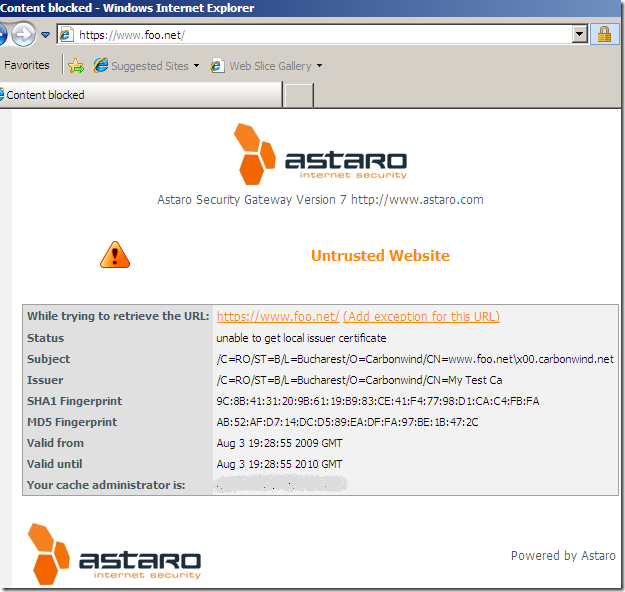Image resolution: width=625 pixels, height=592 pixels.
Task: Click the MD5 Fingerprint value
Action: point(347,422)
